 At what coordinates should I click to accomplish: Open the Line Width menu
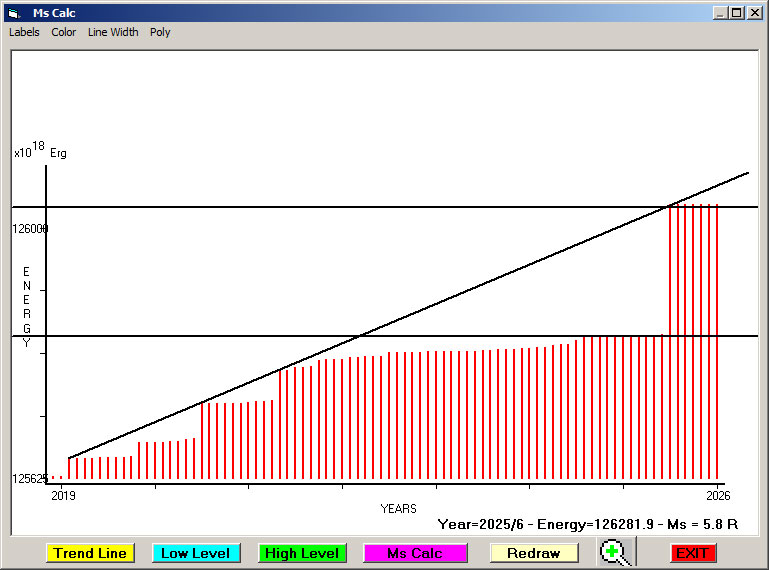point(113,32)
